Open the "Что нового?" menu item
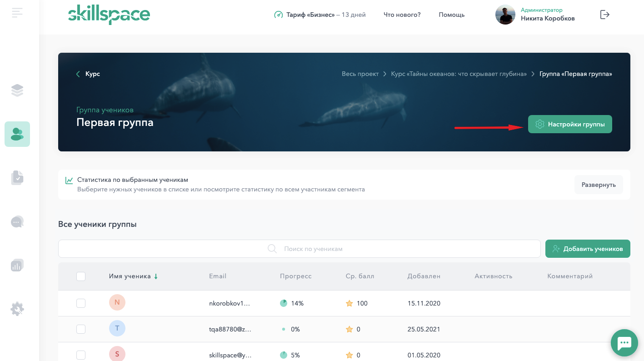The image size is (644, 361). pyautogui.click(x=402, y=15)
